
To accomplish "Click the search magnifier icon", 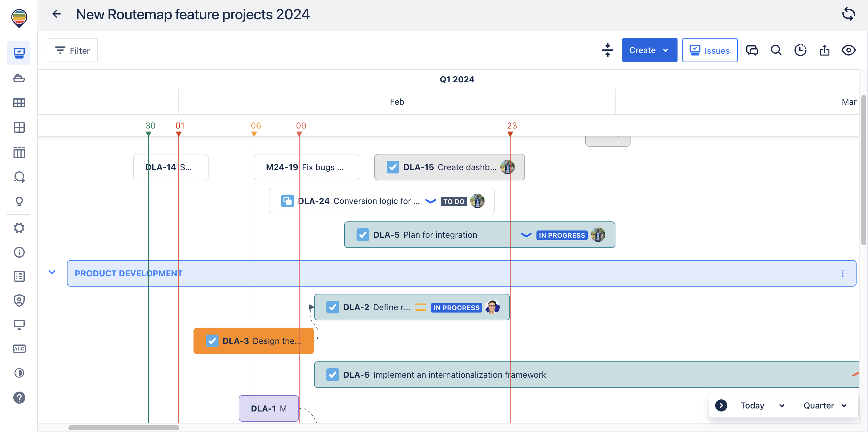I will point(776,50).
